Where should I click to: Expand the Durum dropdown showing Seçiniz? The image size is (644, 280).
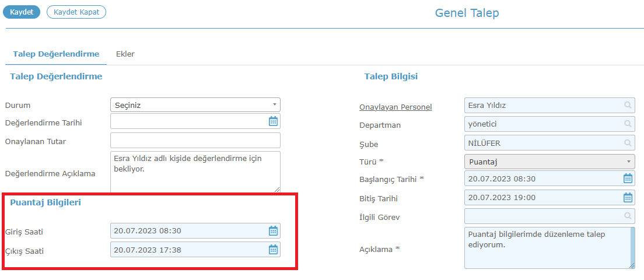[195, 104]
